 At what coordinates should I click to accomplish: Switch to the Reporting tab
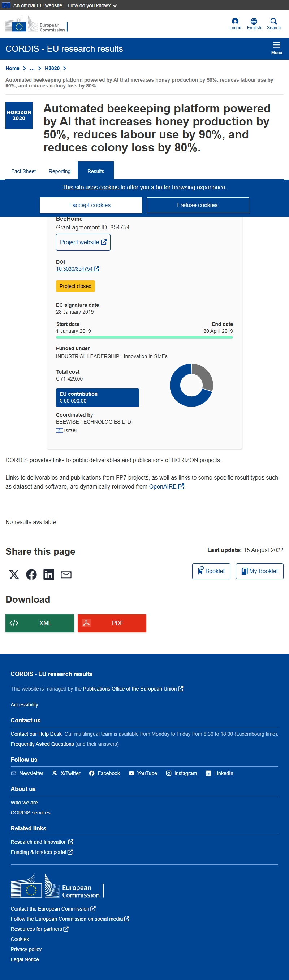(x=60, y=171)
